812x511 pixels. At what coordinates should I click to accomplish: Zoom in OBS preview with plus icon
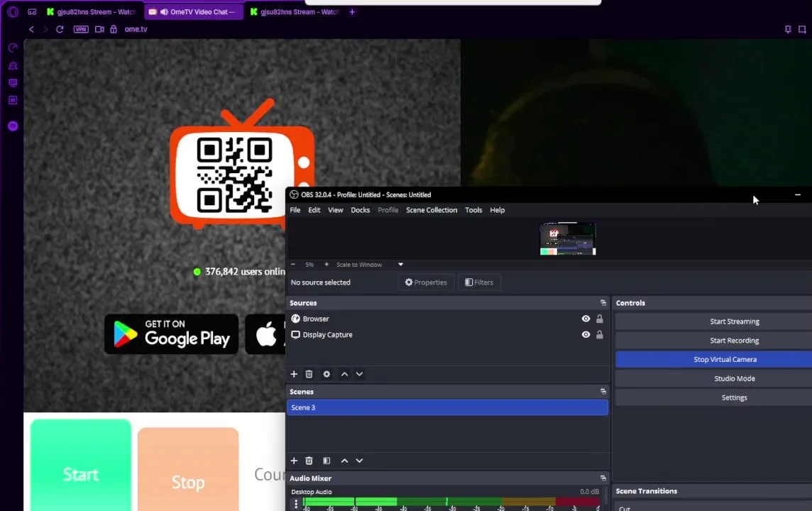(x=327, y=264)
